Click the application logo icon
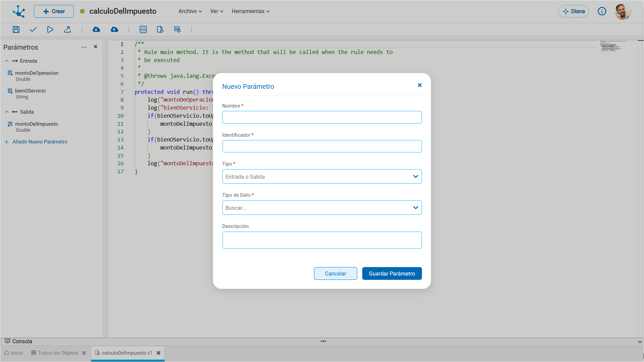This screenshot has width=644, height=362. click(x=19, y=11)
